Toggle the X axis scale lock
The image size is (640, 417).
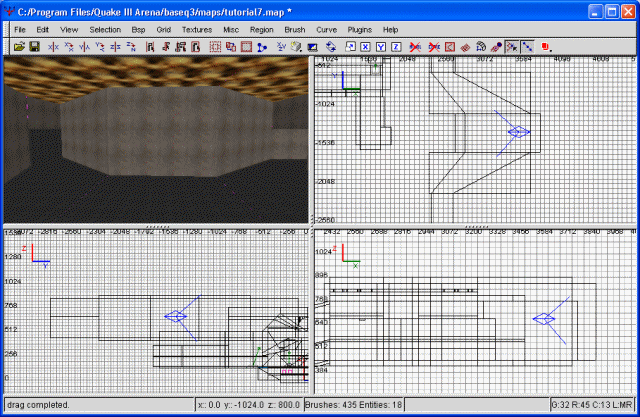365,47
